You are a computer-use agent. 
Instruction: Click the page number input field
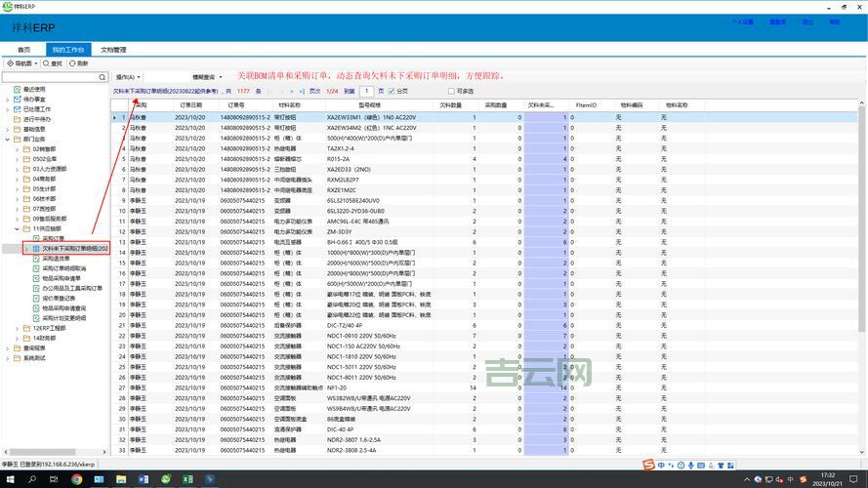pos(367,91)
